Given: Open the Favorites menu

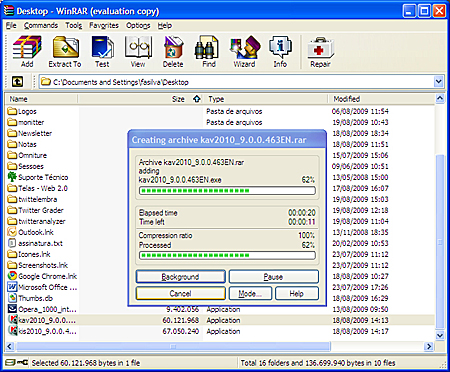Looking at the screenshot, I should click(104, 25).
